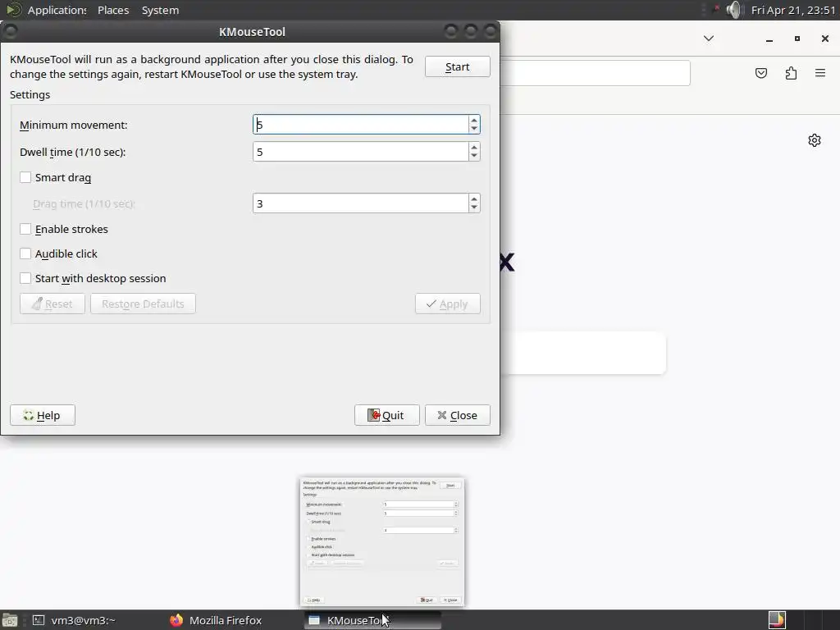Focus the Minimum movement input field

pos(360,125)
